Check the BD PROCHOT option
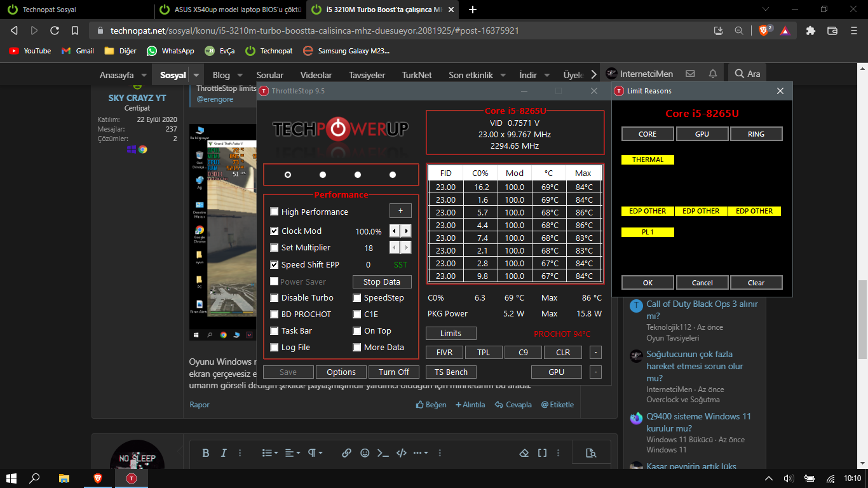The image size is (868, 488). [275, 314]
